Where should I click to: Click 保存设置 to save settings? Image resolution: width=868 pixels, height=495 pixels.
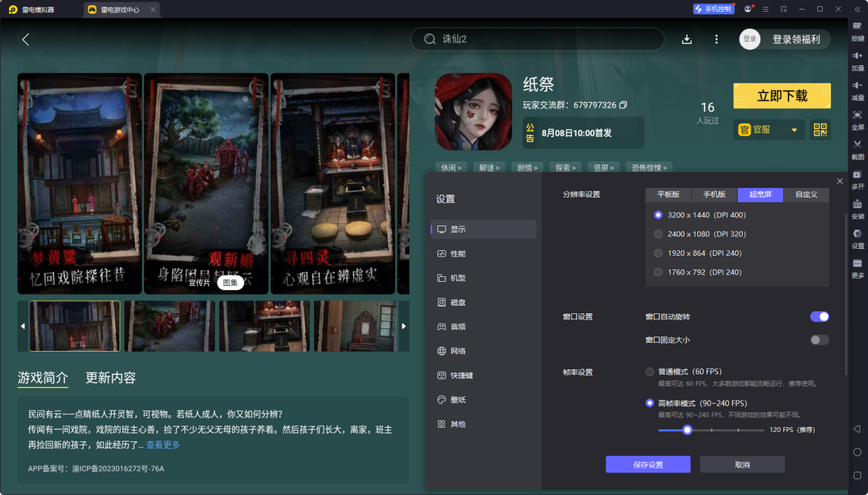click(648, 464)
